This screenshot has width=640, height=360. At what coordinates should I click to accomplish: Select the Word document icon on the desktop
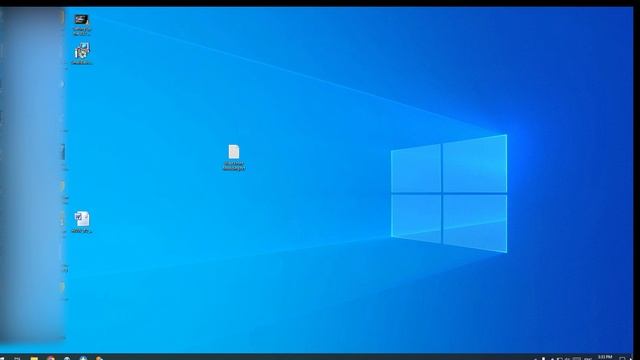[x=82, y=219]
